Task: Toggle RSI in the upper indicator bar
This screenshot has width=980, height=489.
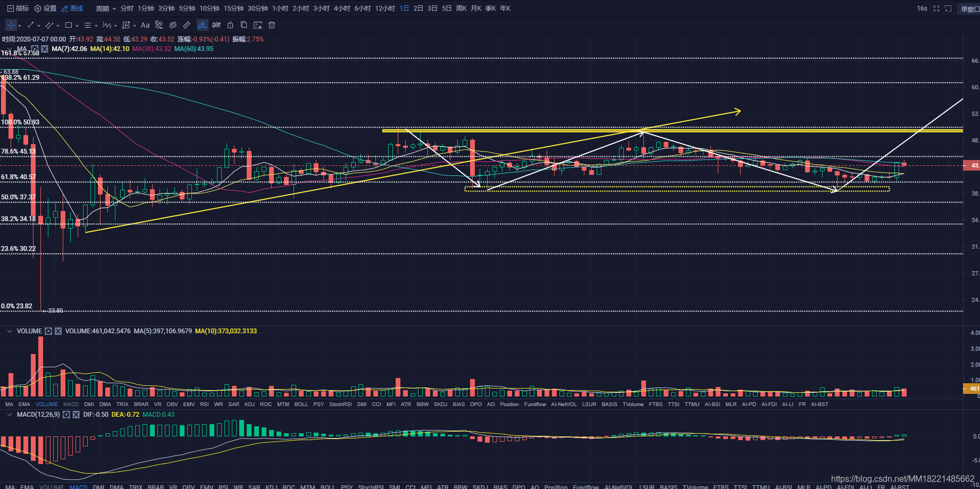Action: tap(204, 404)
